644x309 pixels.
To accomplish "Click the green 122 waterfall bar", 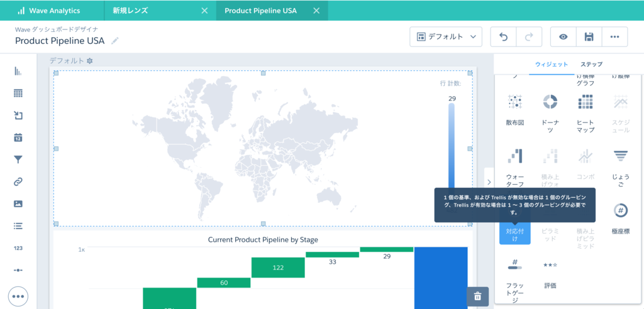I will pyautogui.click(x=278, y=268).
